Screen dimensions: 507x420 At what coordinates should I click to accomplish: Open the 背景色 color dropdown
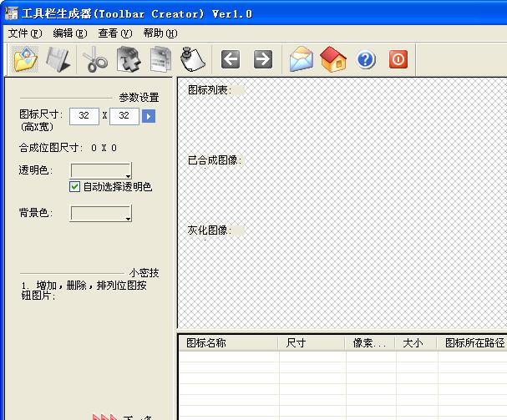101,214
